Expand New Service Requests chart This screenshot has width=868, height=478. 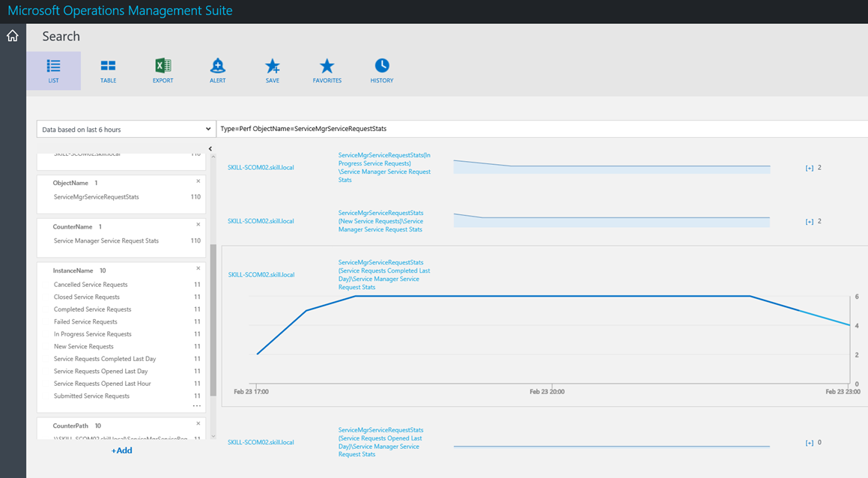[x=810, y=222]
